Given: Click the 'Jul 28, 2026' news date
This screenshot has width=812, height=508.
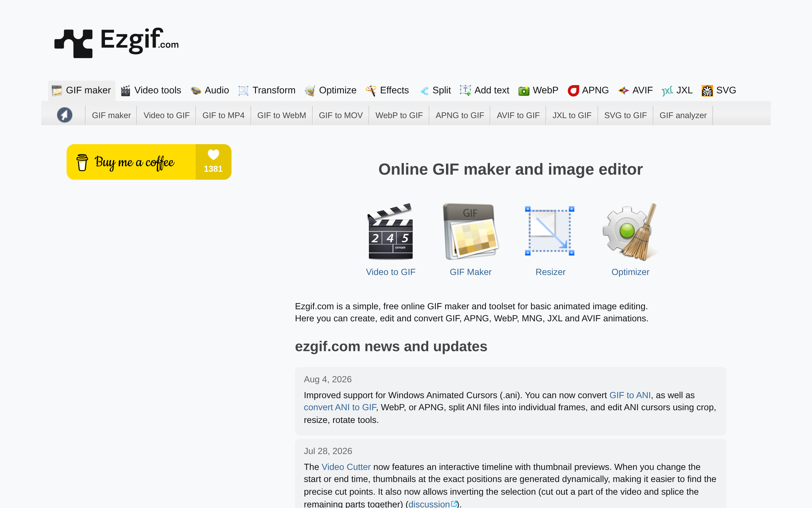Looking at the screenshot, I should (328, 451).
